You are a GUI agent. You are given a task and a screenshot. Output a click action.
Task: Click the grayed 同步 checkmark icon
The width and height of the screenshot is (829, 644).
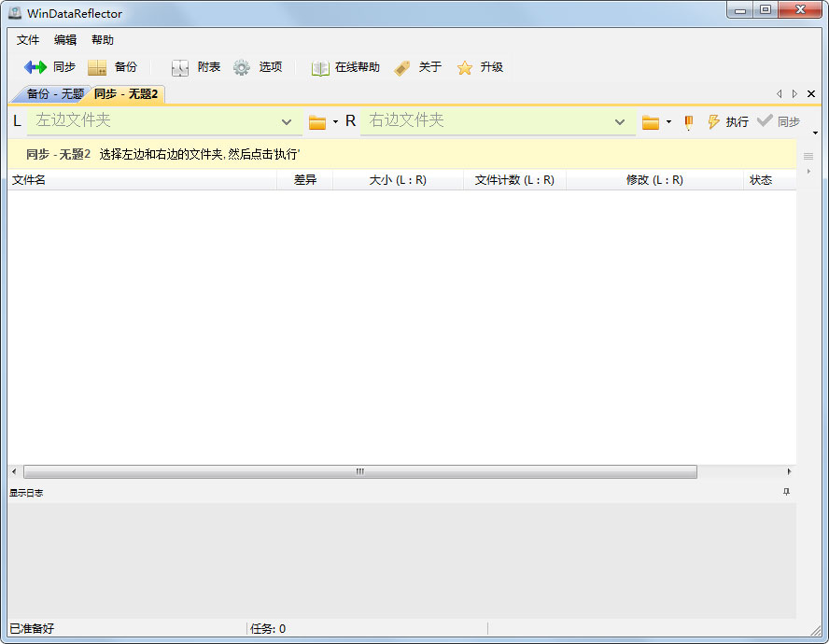coord(765,120)
